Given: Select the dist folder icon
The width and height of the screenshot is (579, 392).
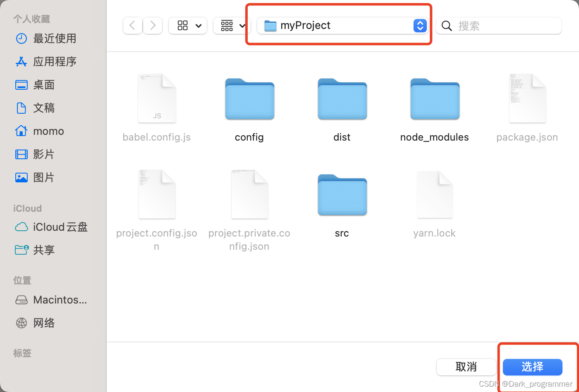Looking at the screenshot, I should [x=342, y=99].
